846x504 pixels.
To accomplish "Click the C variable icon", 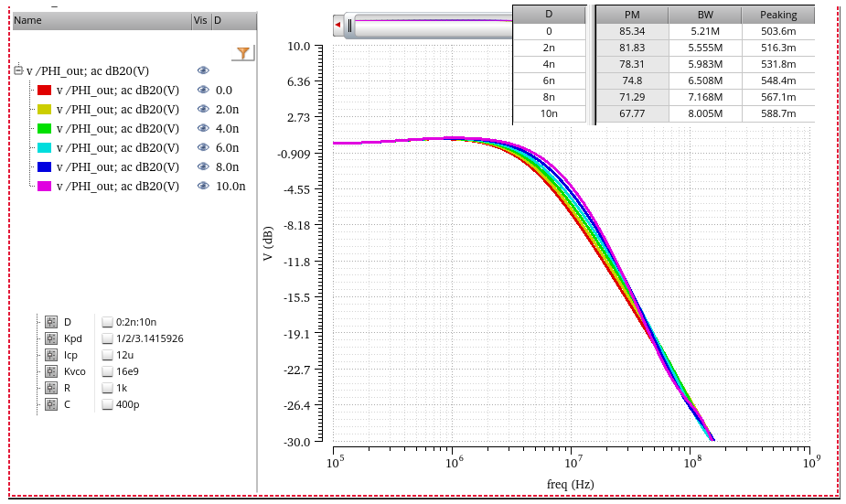I will (51, 404).
